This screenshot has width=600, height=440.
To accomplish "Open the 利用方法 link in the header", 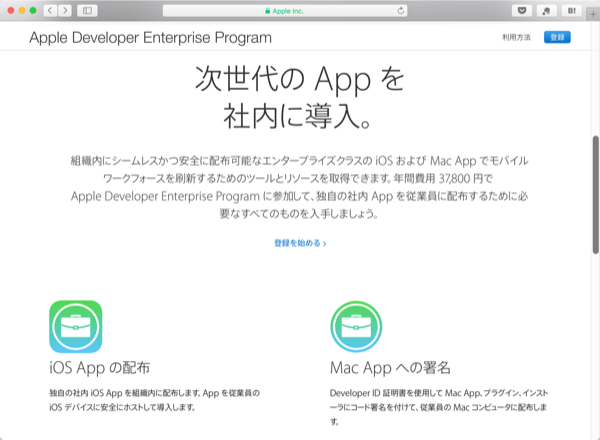I will pyautogui.click(x=516, y=37).
